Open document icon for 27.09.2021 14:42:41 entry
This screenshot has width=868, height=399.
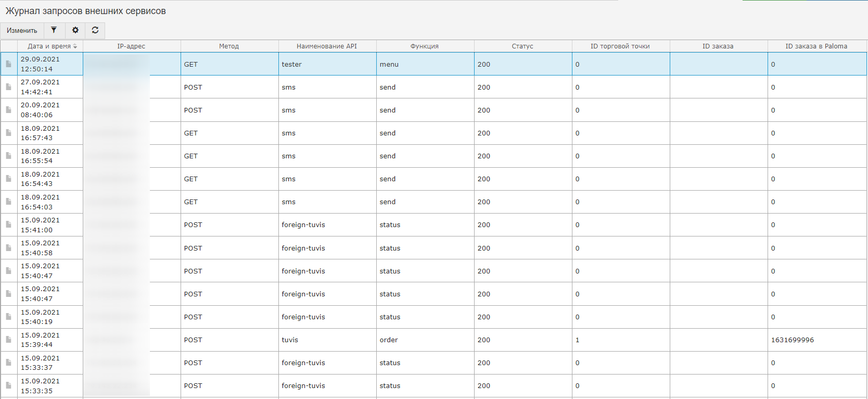click(x=9, y=87)
